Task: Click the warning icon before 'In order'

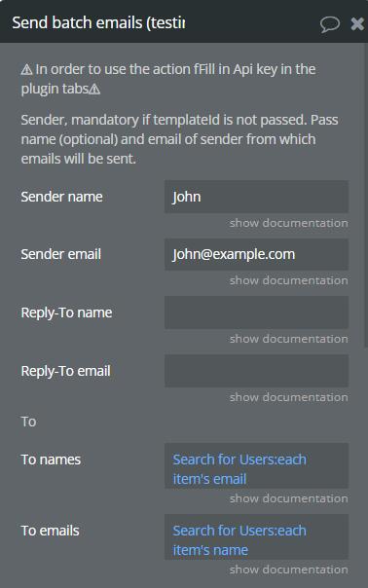Action: point(26,70)
